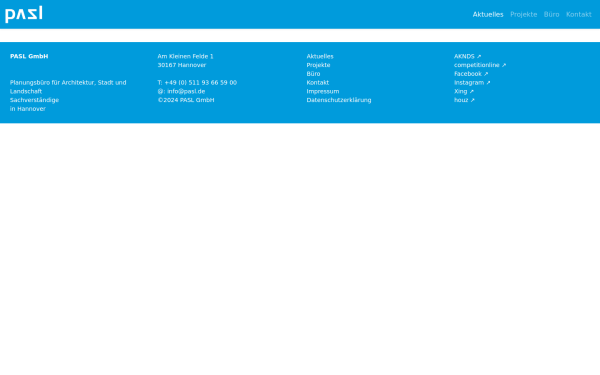Click the ©2024 PASL GmbH copyright text

click(186, 100)
